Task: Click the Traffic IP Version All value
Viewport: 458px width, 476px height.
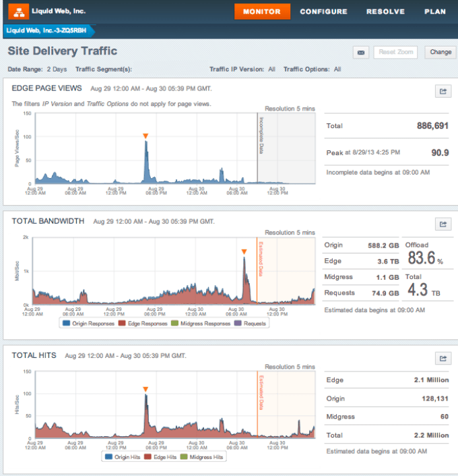Action: pos(271,69)
